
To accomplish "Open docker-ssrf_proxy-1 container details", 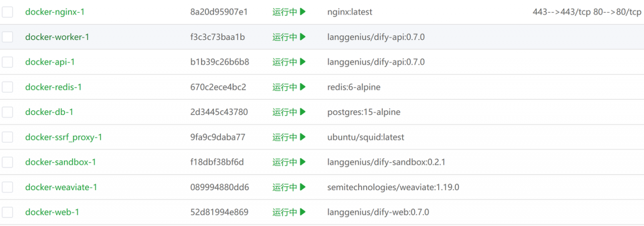I will [x=64, y=137].
